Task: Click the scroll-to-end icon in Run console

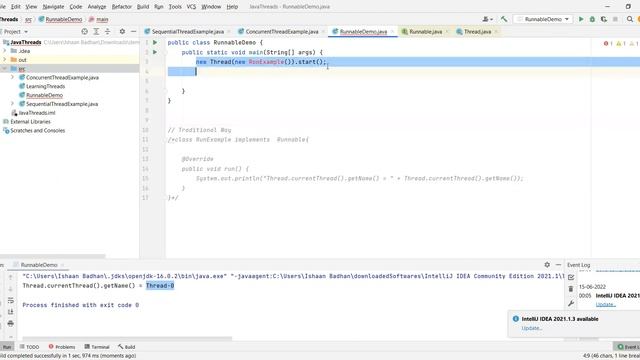Action: coord(11,312)
